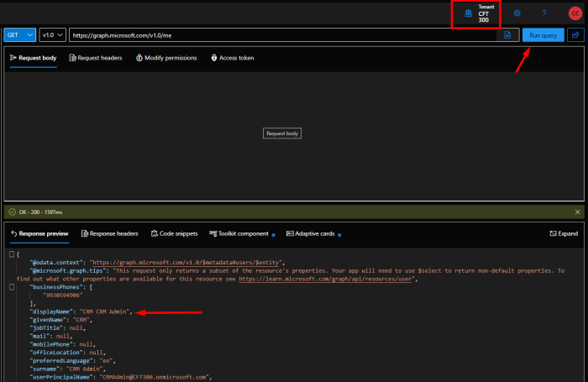Click the help question mark icon
Image resolution: width=588 pixels, height=382 pixels.
pos(544,13)
